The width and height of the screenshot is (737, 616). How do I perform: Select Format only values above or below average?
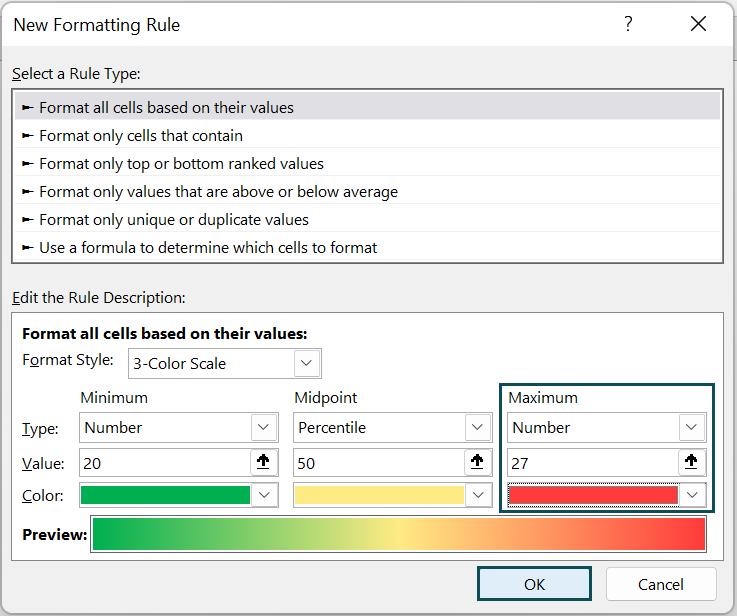point(367,192)
